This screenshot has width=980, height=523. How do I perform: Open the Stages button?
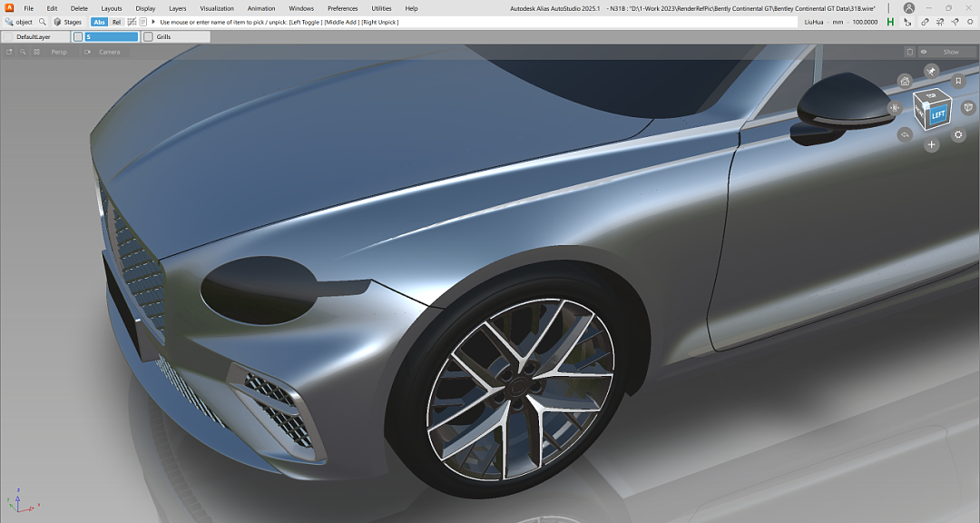point(67,22)
